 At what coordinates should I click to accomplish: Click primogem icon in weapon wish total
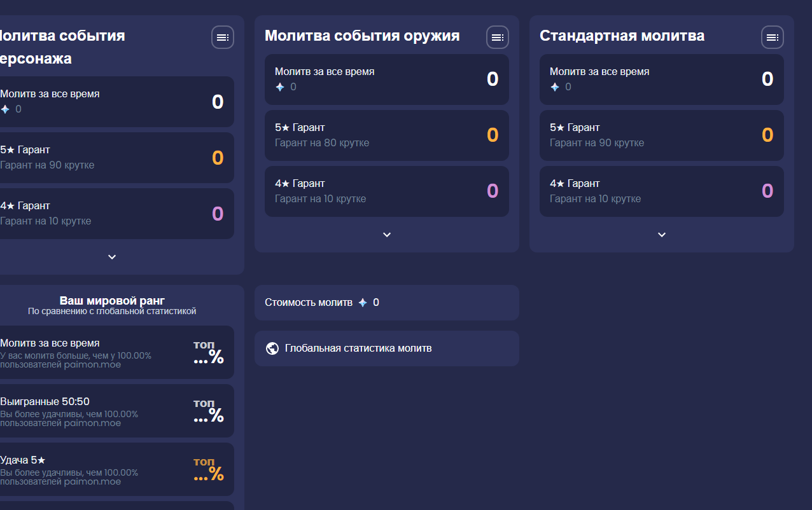pyautogui.click(x=280, y=87)
